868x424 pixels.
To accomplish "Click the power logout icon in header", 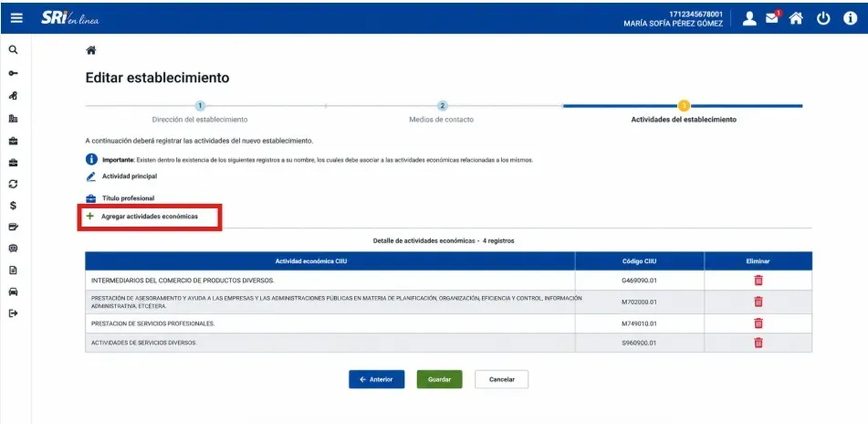I will click(823, 18).
